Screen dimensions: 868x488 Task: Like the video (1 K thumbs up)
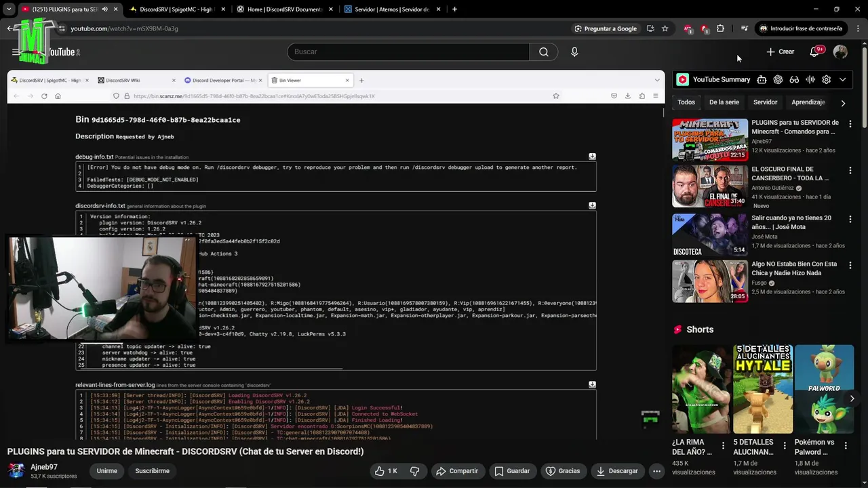tap(387, 471)
